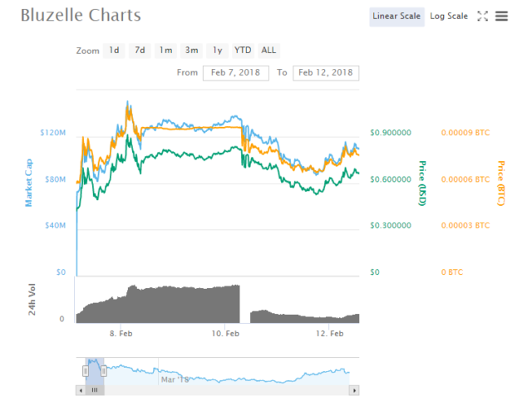Click the navigator scrollbar thumb
The image size is (532, 406).
point(95,390)
